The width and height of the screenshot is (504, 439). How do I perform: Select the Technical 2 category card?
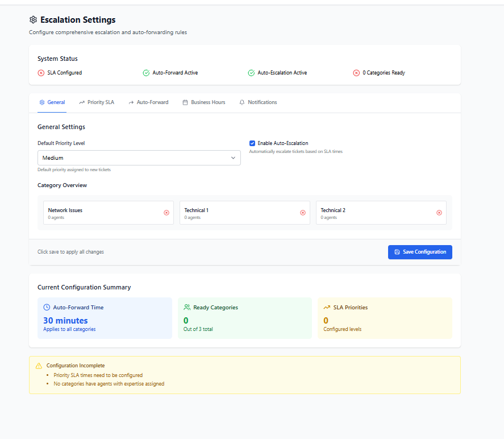coord(381,213)
